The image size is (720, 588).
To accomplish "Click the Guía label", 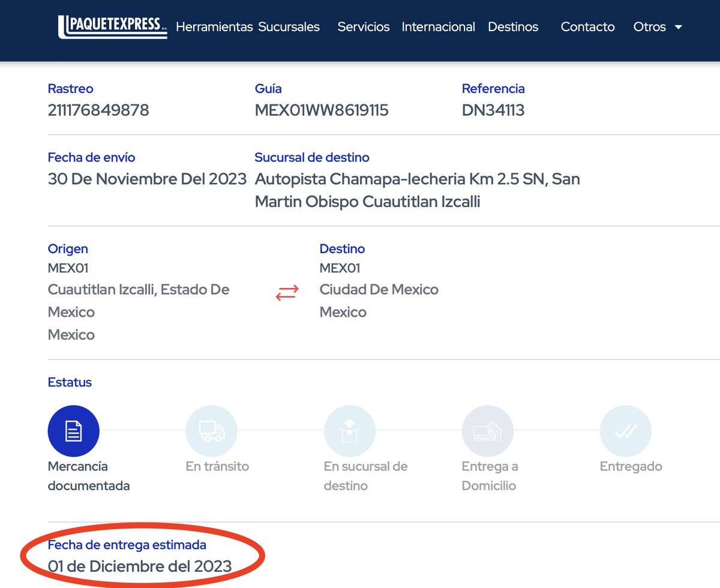I will 268,89.
